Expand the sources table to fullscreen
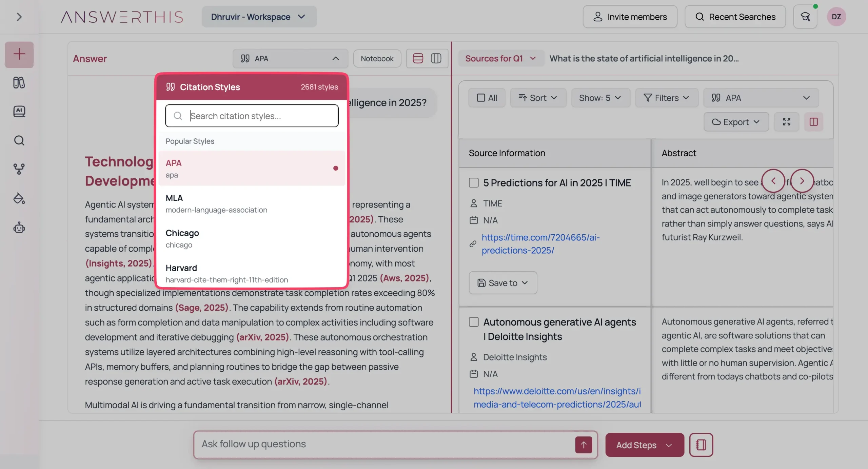The width and height of the screenshot is (868, 469). (787, 121)
